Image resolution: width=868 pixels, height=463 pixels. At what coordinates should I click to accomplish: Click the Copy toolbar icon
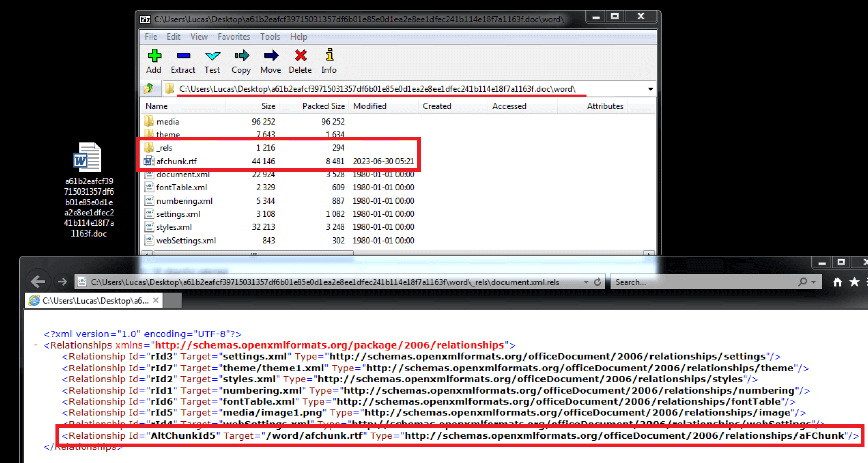(241, 61)
